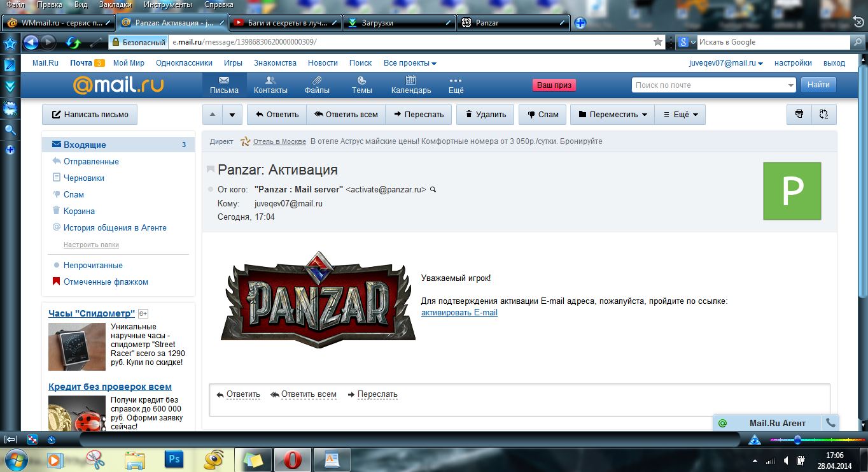
Task: Open the juveqev07@mail.ru account dropdown
Action: click(726, 63)
